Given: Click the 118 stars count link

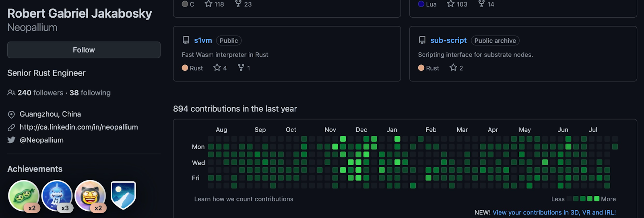Looking at the screenshot, I should click(x=215, y=4).
